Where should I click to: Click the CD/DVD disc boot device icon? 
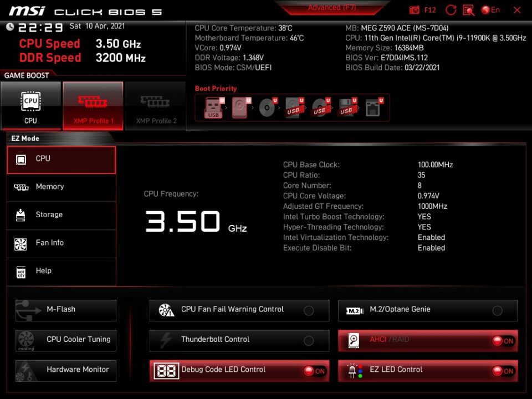267,108
